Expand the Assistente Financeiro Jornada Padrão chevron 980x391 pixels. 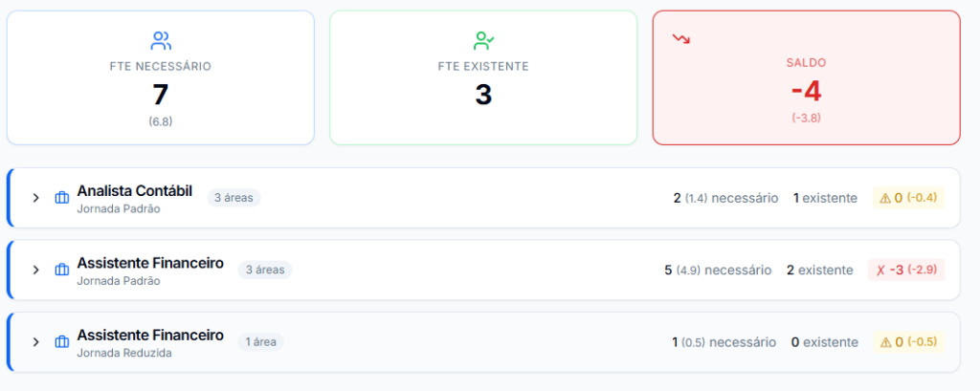(35, 270)
